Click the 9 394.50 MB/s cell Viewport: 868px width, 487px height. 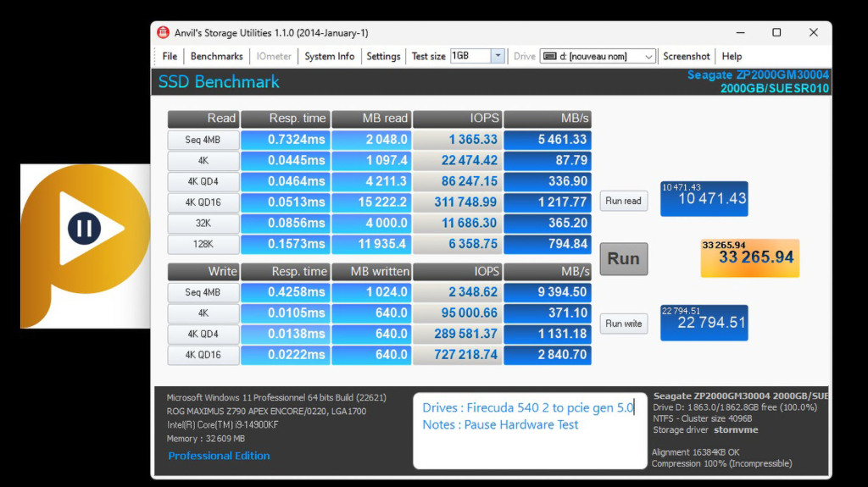548,292
